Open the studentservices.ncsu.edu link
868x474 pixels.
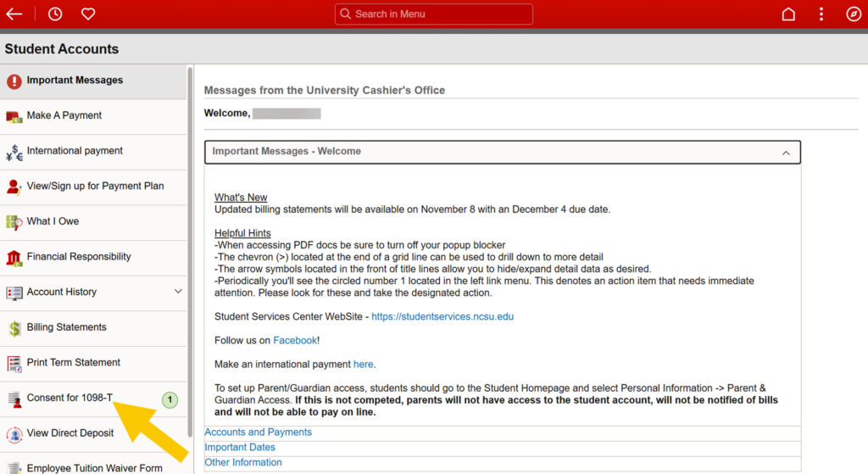coord(442,317)
